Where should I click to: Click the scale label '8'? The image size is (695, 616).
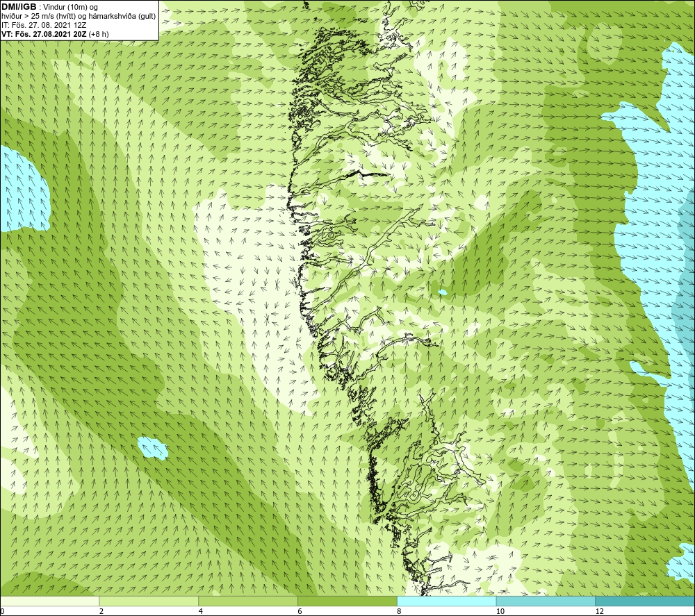(x=400, y=611)
